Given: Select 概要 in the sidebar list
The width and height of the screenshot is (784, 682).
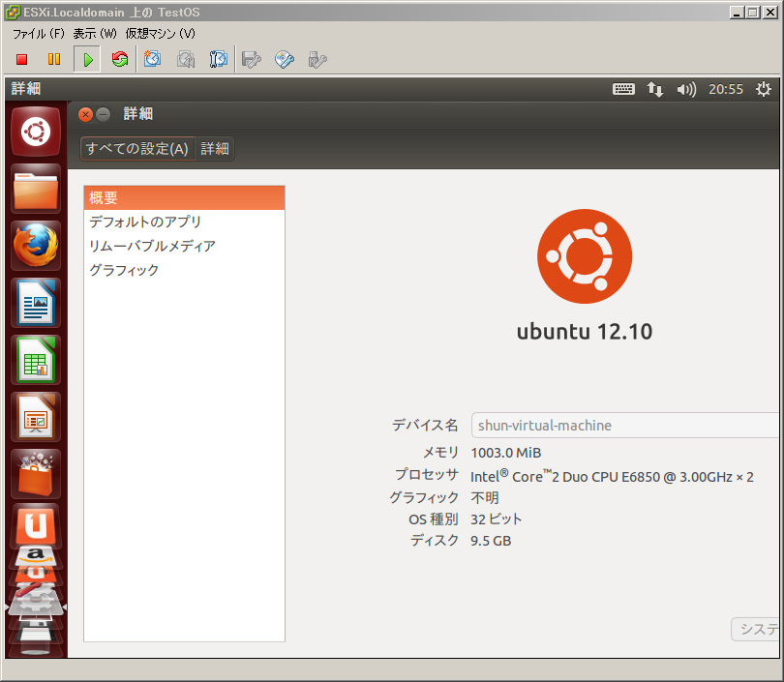Looking at the screenshot, I should point(185,198).
